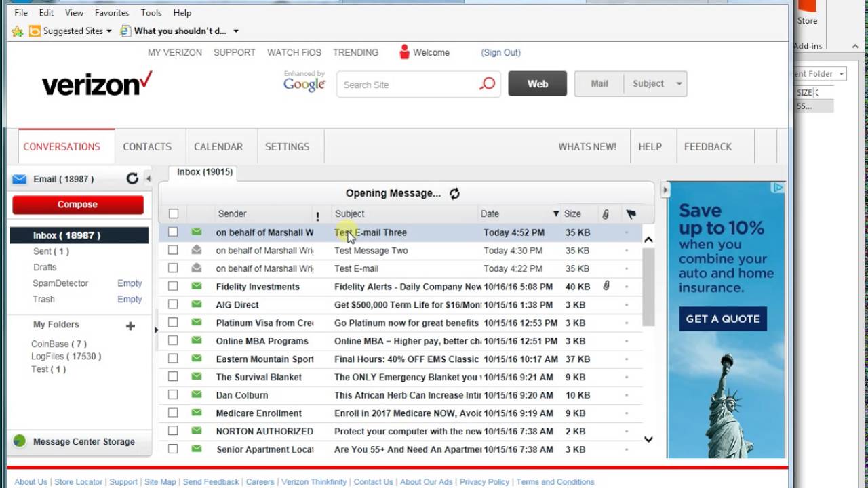Check the Test Message Two checkbox
Viewport: 868px width, 488px height.
click(x=173, y=250)
